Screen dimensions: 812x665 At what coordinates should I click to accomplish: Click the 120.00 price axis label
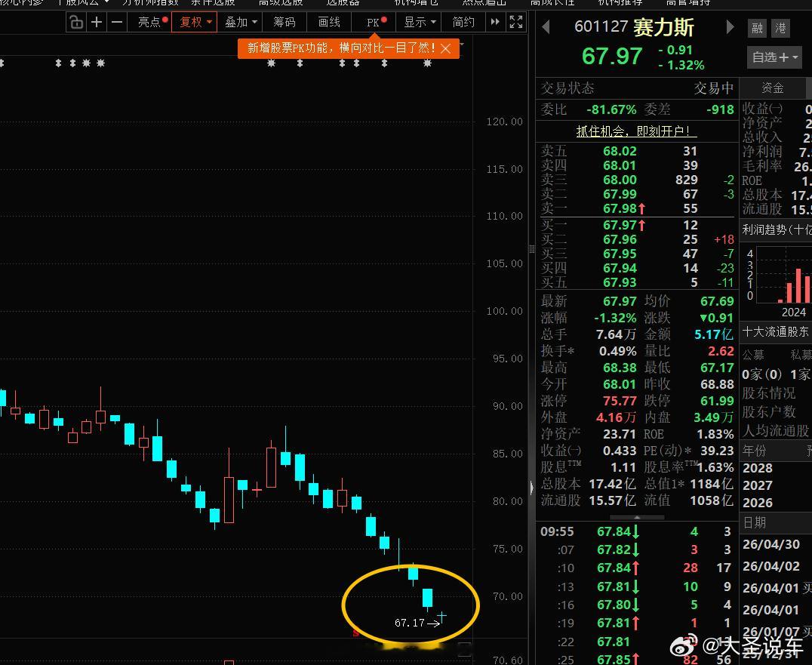[x=504, y=122]
